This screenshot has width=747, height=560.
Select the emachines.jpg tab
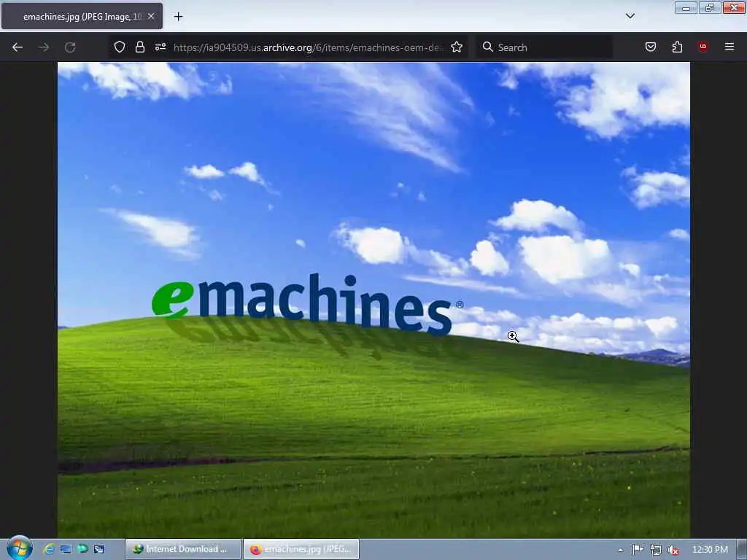coord(82,16)
